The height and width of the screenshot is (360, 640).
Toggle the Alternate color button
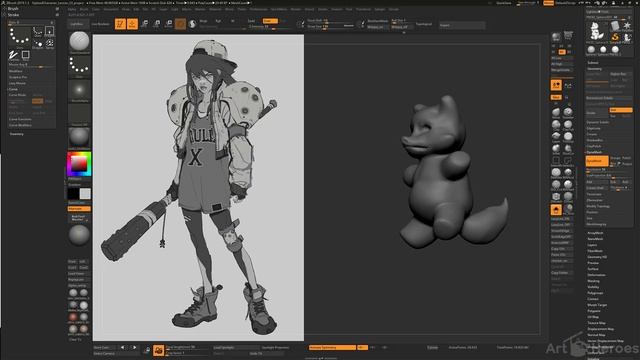click(79, 209)
